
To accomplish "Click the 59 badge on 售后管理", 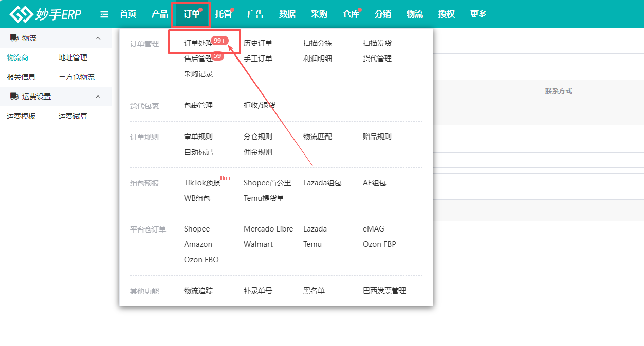I will click(x=218, y=56).
